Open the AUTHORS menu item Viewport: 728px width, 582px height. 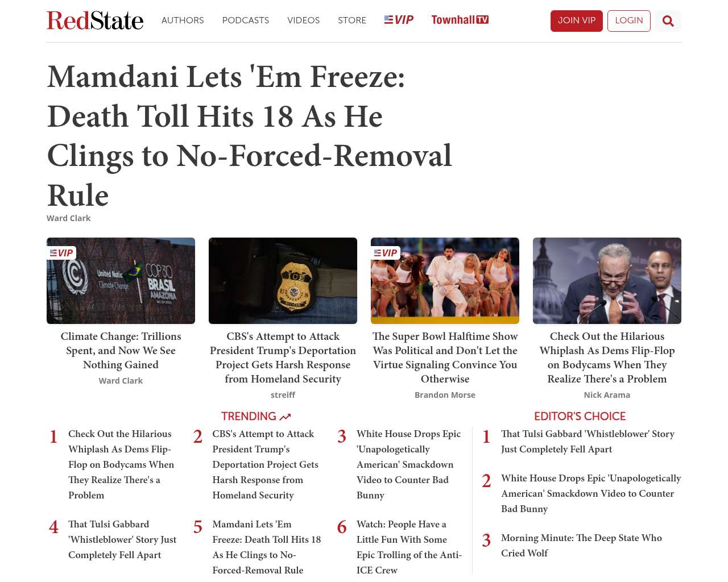click(x=183, y=20)
